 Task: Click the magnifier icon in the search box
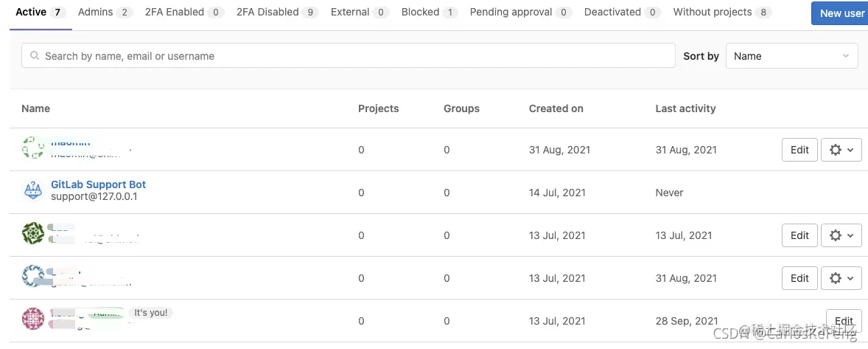coord(34,56)
